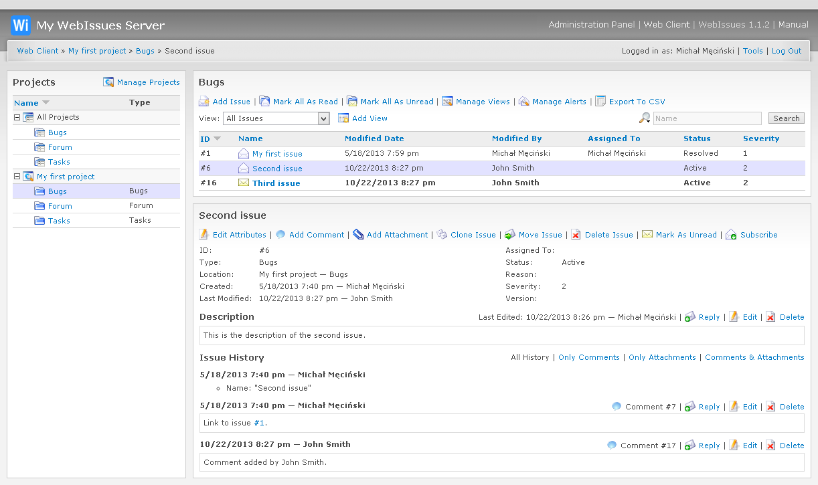Go to My first project in the breadcrumb
This screenshot has height=485, width=818.
click(97, 51)
